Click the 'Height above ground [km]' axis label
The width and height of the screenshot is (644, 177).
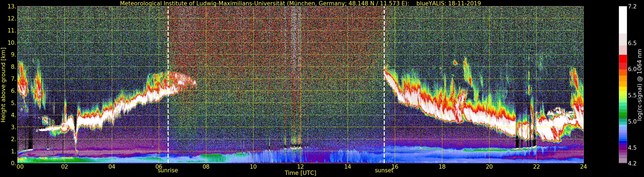3,85
